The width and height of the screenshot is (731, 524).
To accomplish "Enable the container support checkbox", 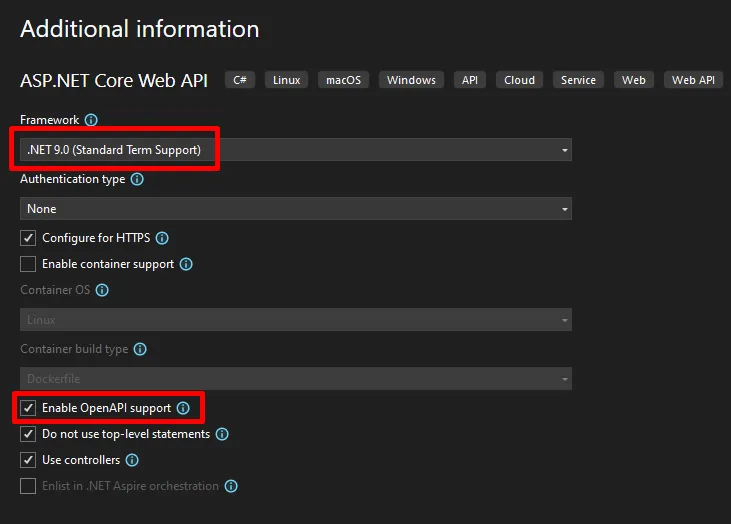I will (x=28, y=264).
